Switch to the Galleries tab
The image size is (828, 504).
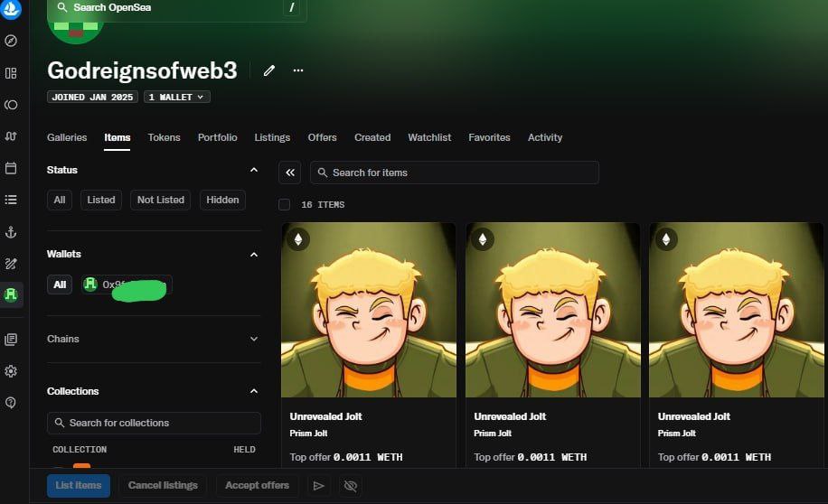67,137
